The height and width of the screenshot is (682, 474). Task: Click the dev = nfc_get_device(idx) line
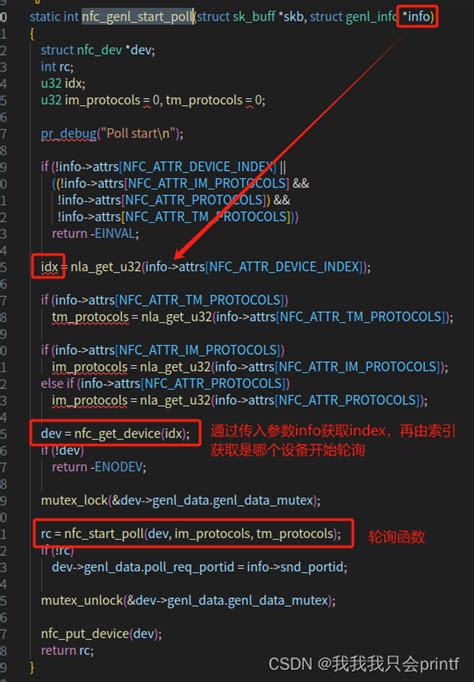[x=115, y=433]
